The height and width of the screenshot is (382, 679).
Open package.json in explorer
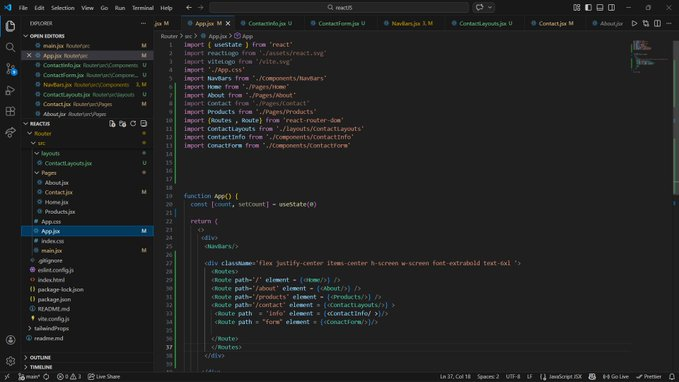54,299
